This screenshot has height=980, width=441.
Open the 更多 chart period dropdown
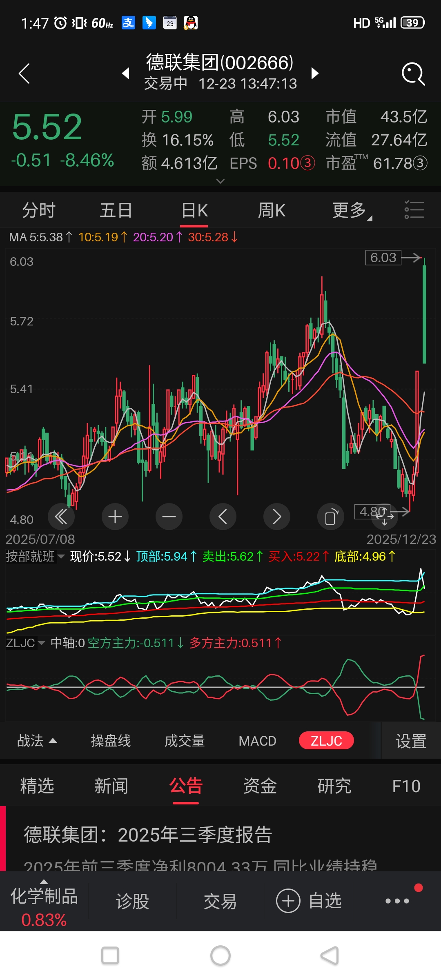click(x=352, y=211)
